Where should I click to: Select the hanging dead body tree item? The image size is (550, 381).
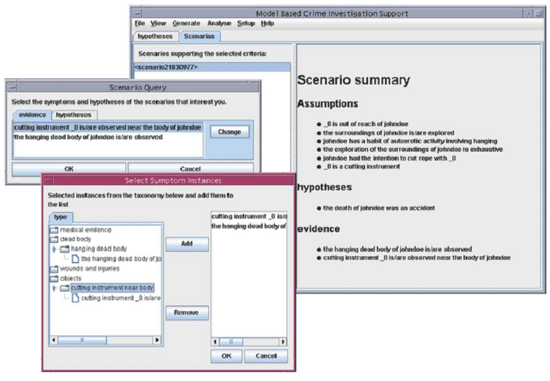[x=99, y=249]
